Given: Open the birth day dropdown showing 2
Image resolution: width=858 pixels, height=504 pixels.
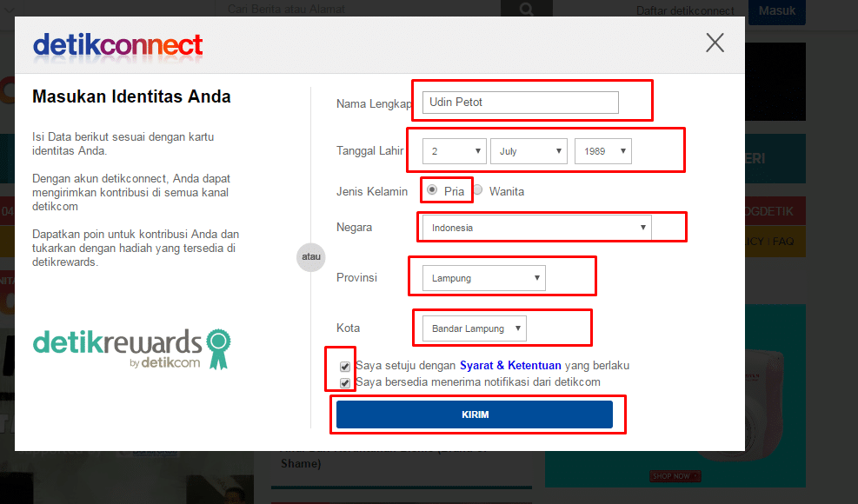Looking at the screenshot, I should [x=455, y=151].
